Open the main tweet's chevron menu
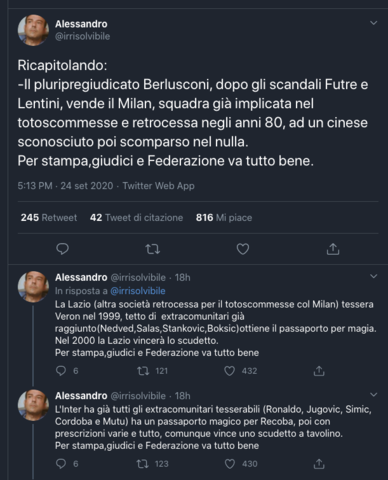388x480 pixels. click(374, 23)
